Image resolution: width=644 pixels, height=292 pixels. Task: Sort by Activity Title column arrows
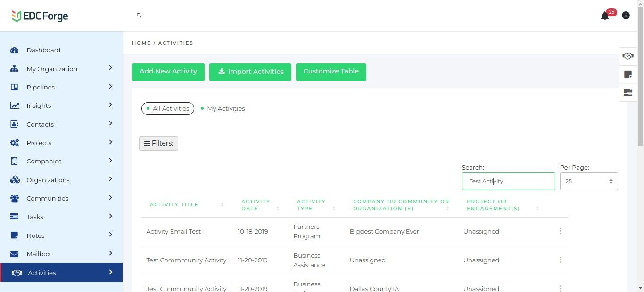point(222,205)
